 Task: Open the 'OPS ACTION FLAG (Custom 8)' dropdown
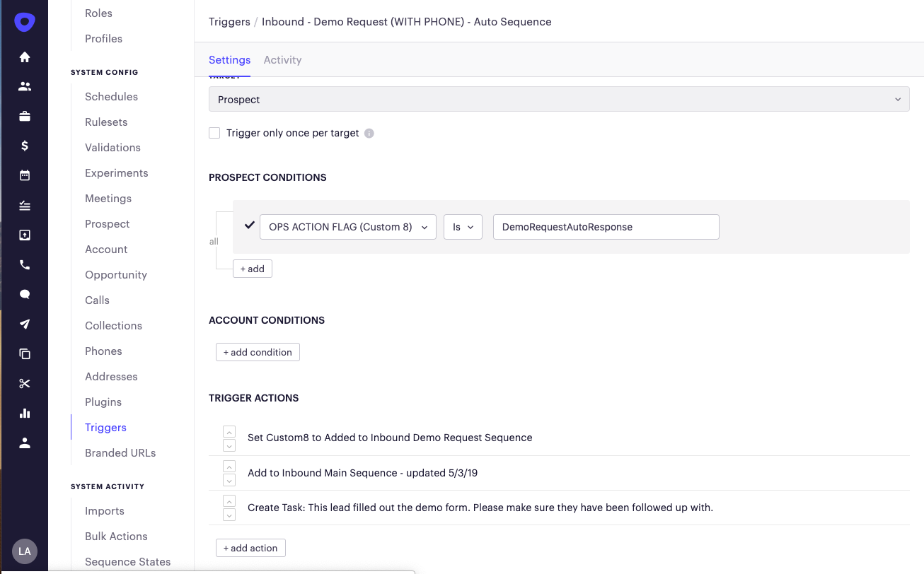pyautogui.click(x=347, y=227)
